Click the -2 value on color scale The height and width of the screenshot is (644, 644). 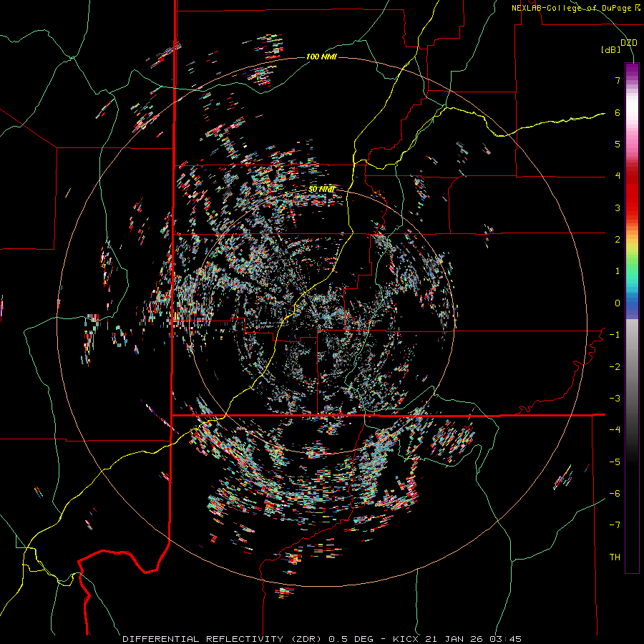tap(615, 367)
